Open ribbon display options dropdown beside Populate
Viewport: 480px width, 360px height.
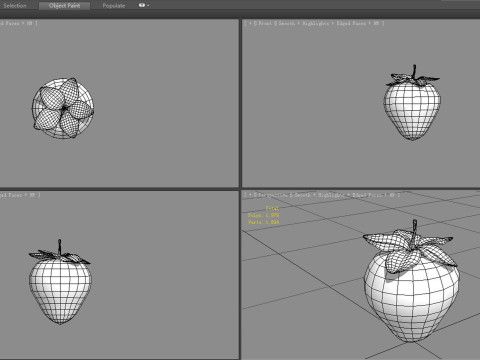144,5
